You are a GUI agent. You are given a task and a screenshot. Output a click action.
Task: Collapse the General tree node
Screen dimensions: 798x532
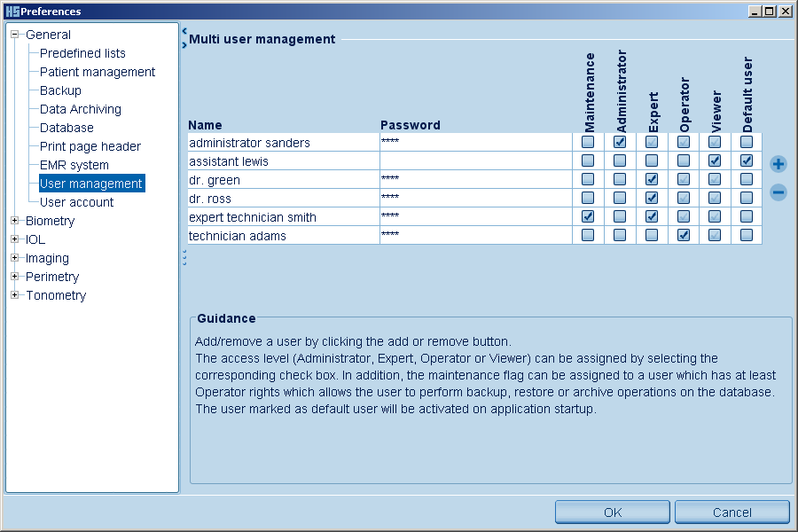coord(15,35)
